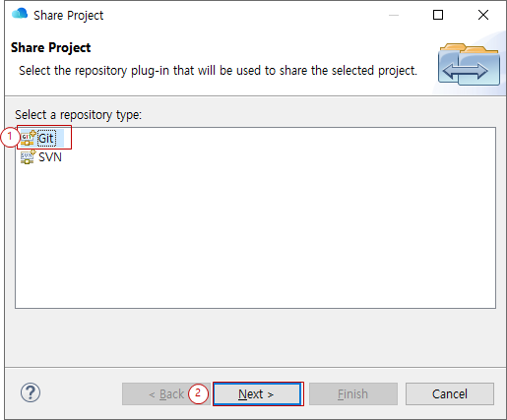Click the bold Share Project heading
The height and width of the screenshot is (420, 507).
point(51,48)
